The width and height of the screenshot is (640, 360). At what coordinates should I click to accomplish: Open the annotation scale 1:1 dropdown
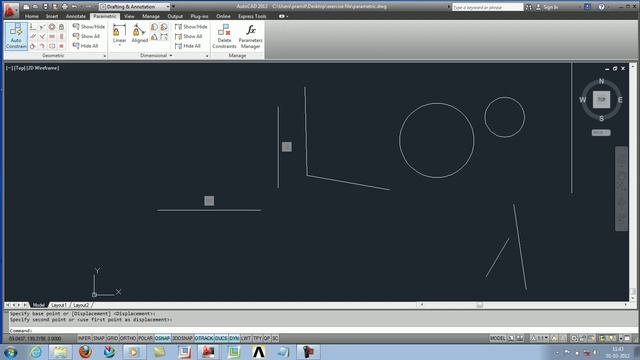[540, 338]
